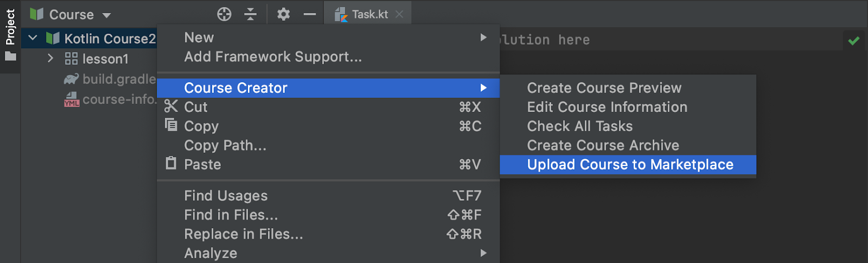
Task: Click the locate target crosshair icon
Action: (x=224, y=14)
